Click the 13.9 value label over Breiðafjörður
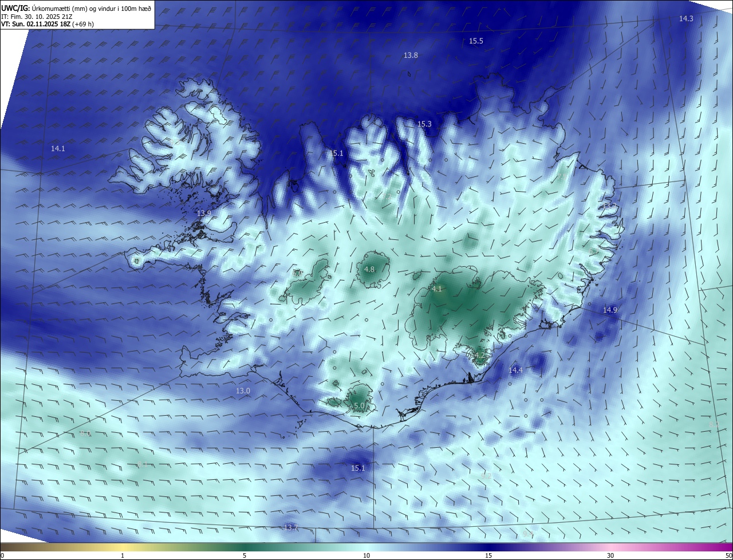Viewport: 733px width, 560px height. point(204,214)
